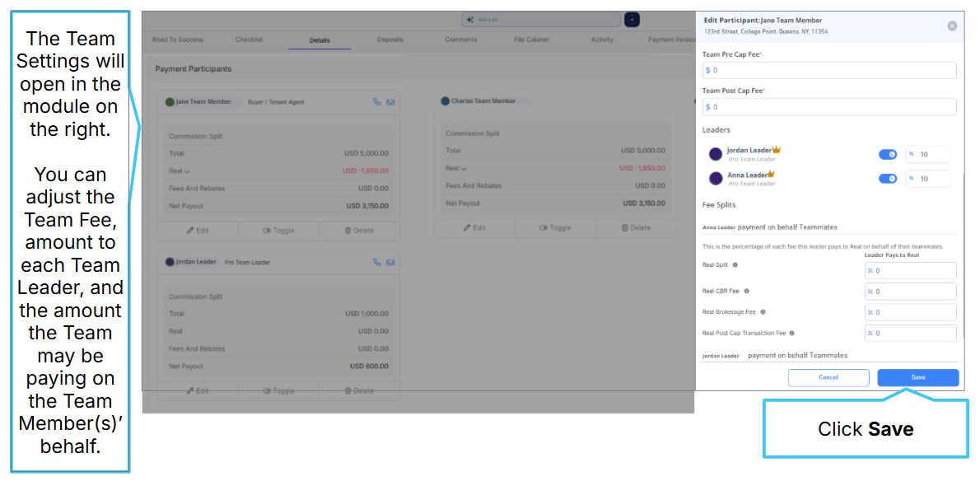
Task: Click the Fee Splits heading
Action: pos(719,205)
